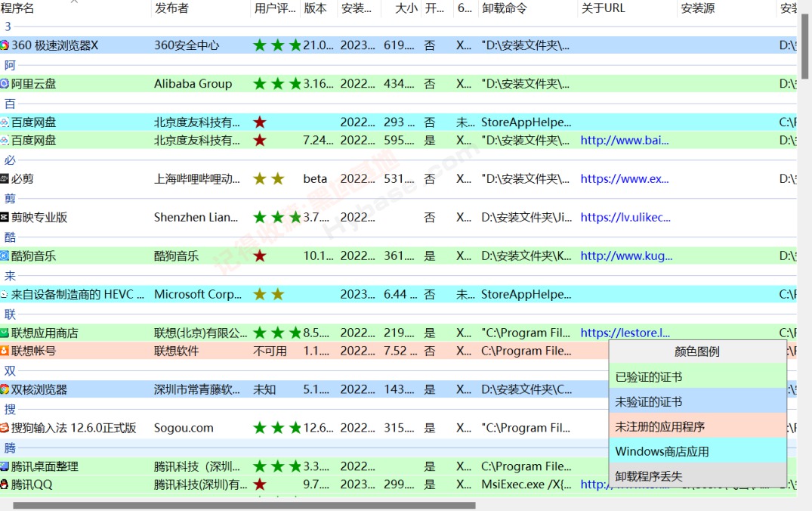Click the single red star for 酷狗音乐

click(260, 256)
